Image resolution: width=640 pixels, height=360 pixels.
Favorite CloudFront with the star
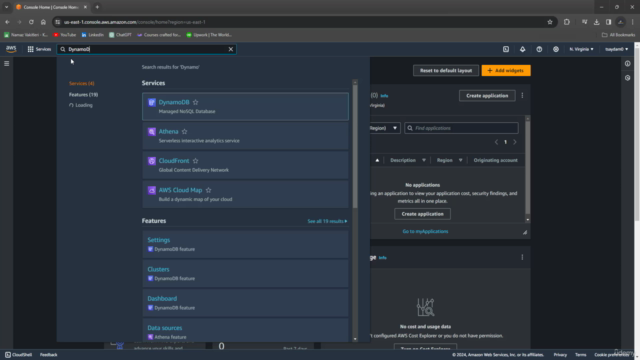(196, 161)
